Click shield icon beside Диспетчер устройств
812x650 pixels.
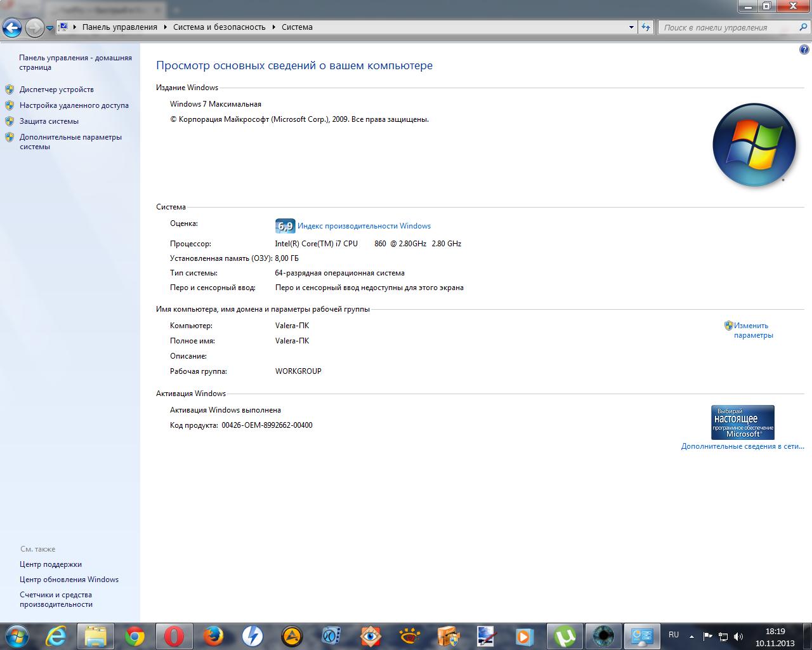point(10,90)
